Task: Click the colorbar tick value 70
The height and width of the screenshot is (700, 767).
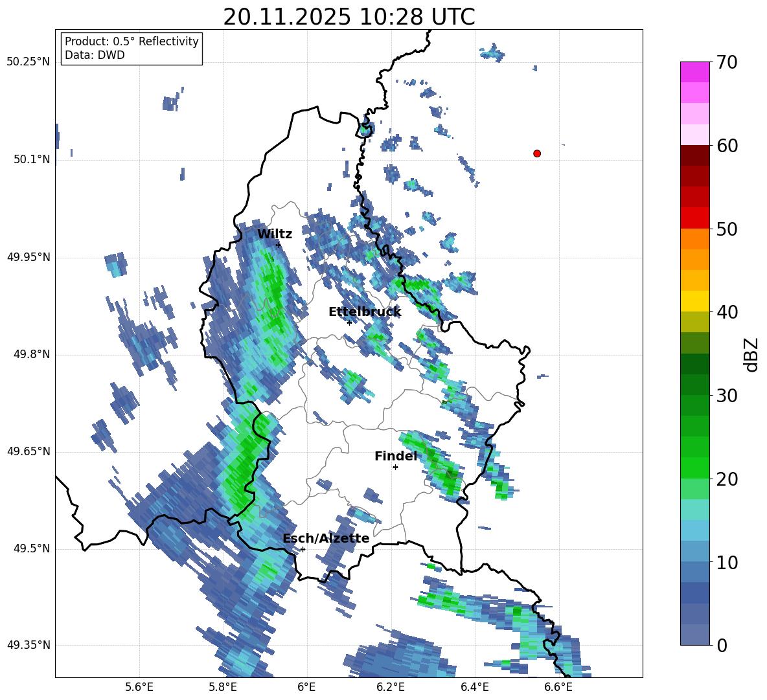Action: pyautogui.click(x=727, y=62)
